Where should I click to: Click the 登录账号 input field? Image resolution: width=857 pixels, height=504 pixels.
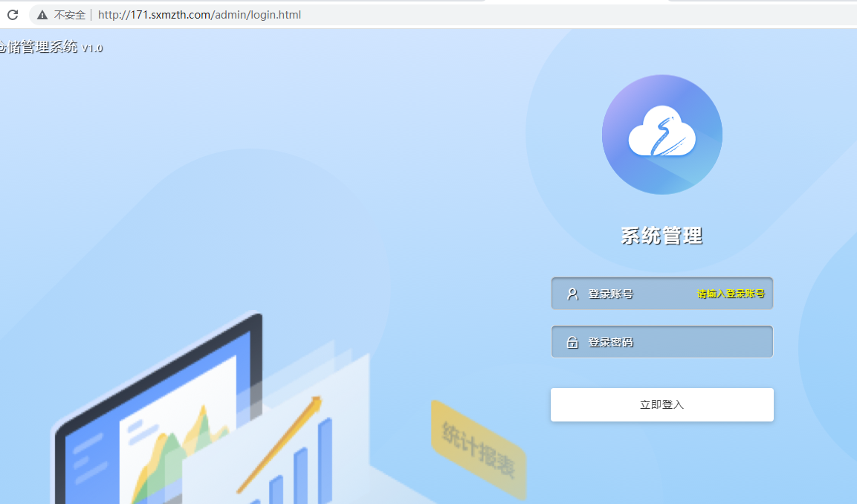(x=654, y=293)
